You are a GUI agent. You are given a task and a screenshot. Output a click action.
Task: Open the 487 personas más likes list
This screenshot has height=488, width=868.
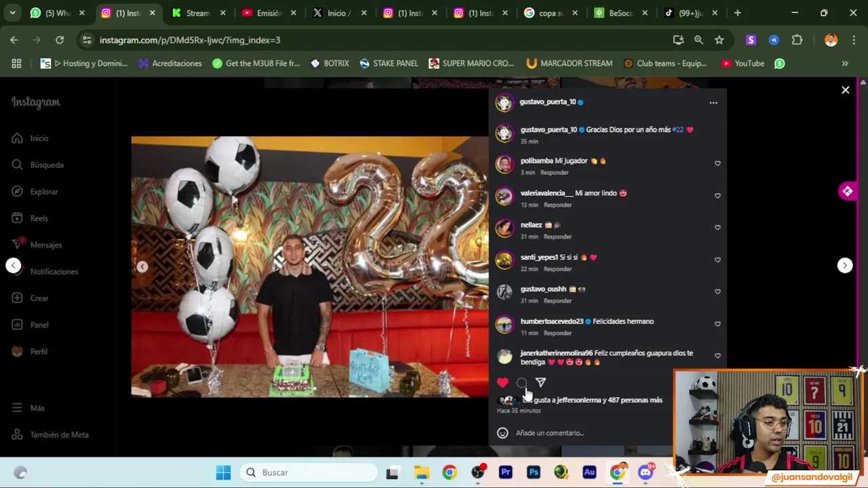(635, 400)
